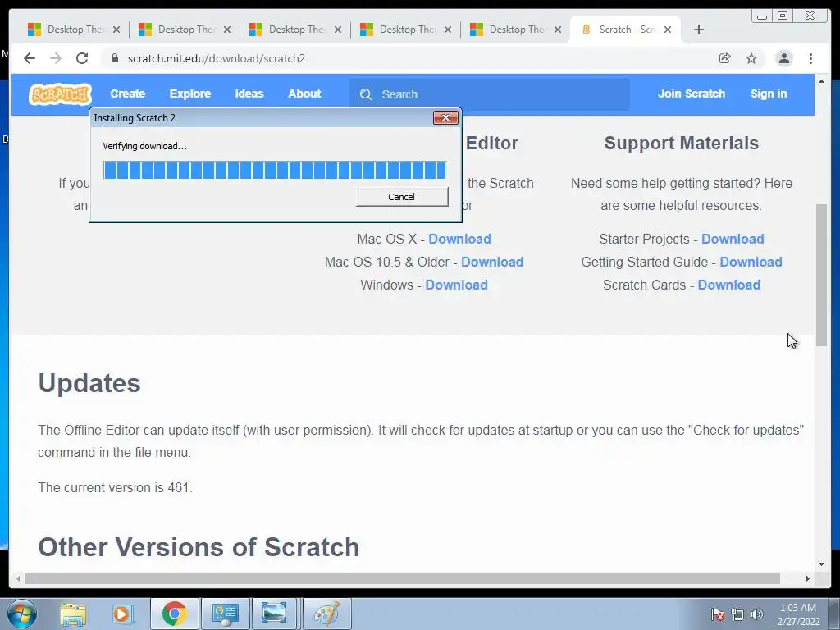Click the scroll up arrow
The image size is (840, 630).
click(x=821, y=81)
